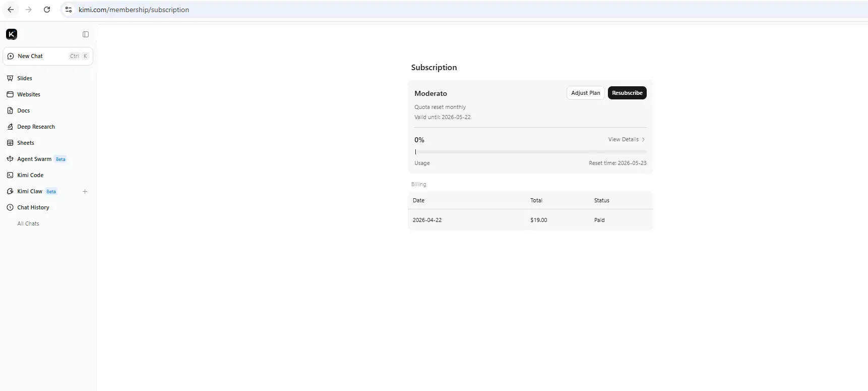This screenshot has height=391, width=868.
Task: Click the Total column header
Action: pos(536,200)
